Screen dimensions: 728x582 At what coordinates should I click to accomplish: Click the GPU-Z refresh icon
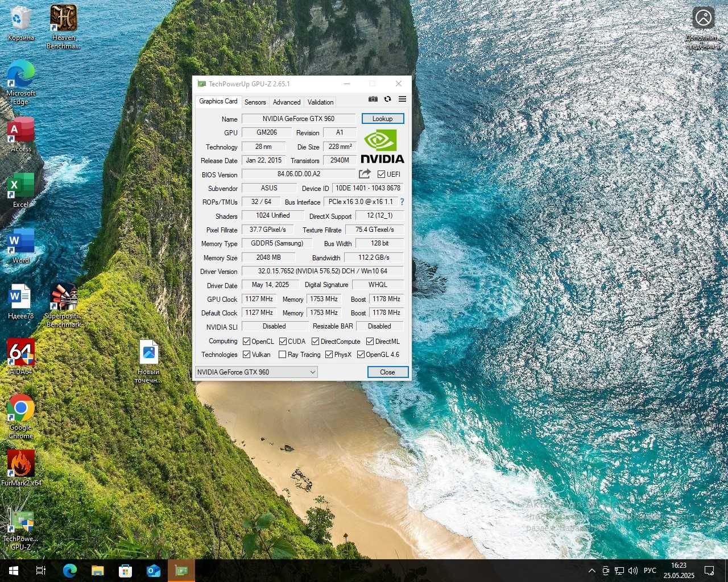tap(388, 99)
